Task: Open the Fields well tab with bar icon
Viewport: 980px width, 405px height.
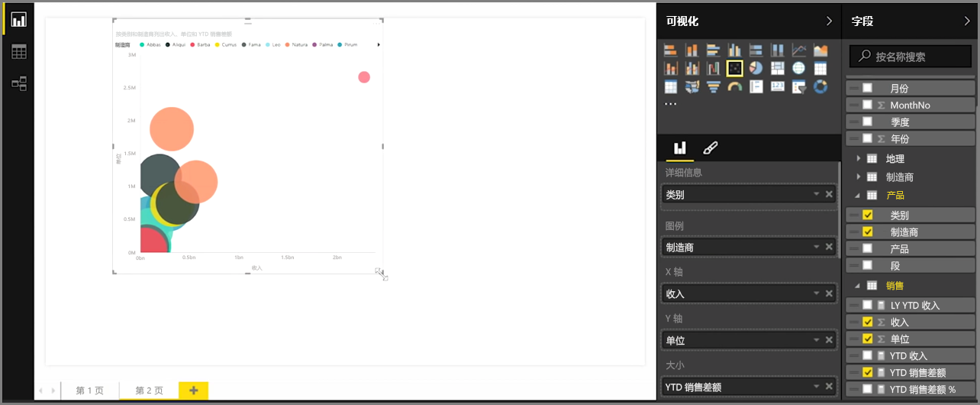Action: pos(679,147)
